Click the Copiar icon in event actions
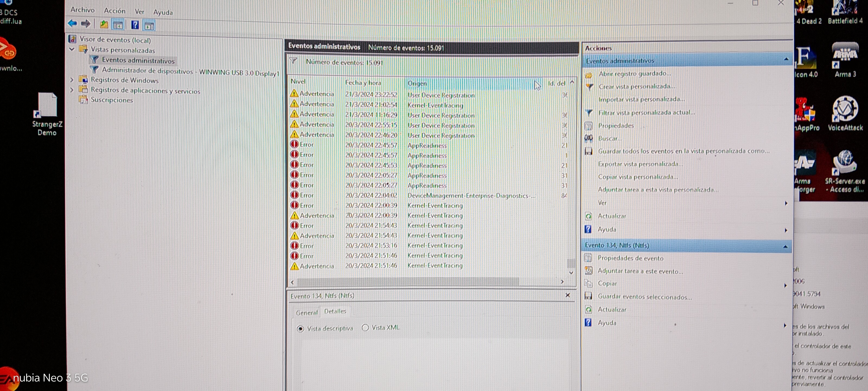 click(x=588, y=283)
